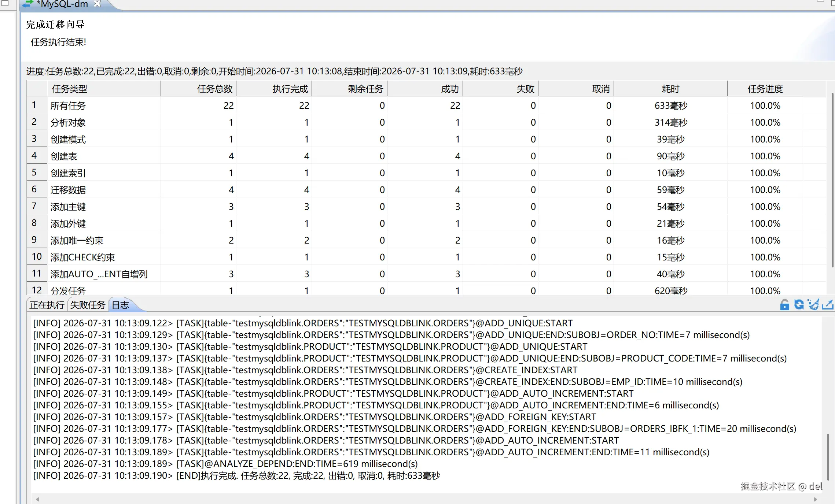The image size is (835, 504).
Task: Click the 任务进度 column header
Action: 765,89
